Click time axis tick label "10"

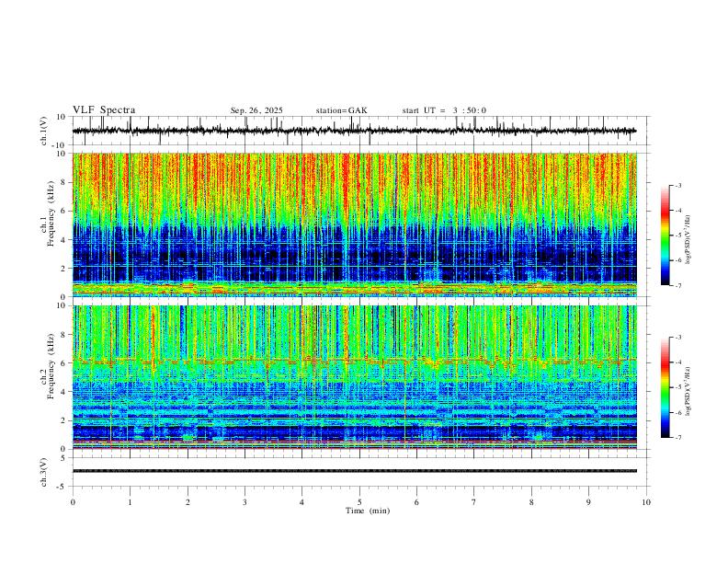pos(646,502)
